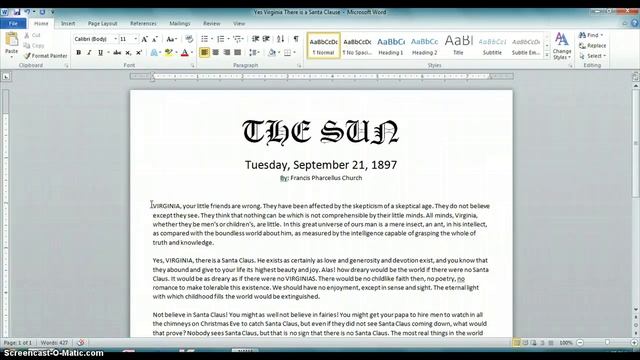Apply text highlight color
640x360 pixels.
tap(168, 53)
